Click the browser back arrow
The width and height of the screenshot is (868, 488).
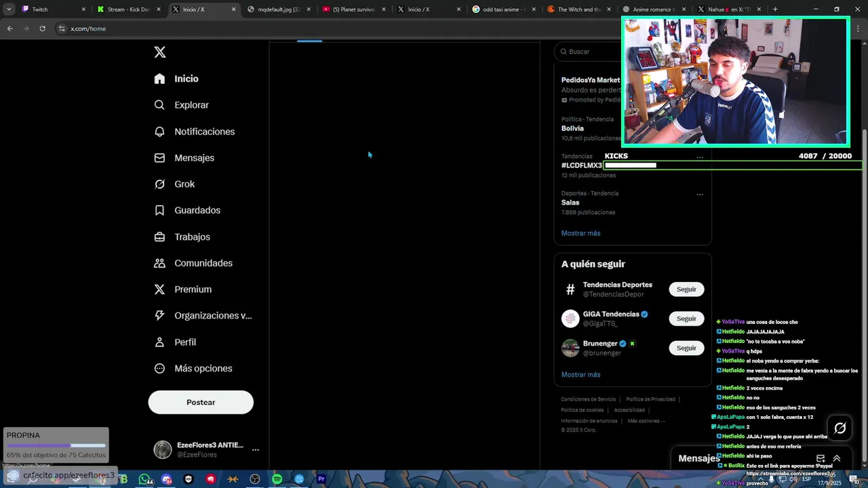tap(9, 28)
